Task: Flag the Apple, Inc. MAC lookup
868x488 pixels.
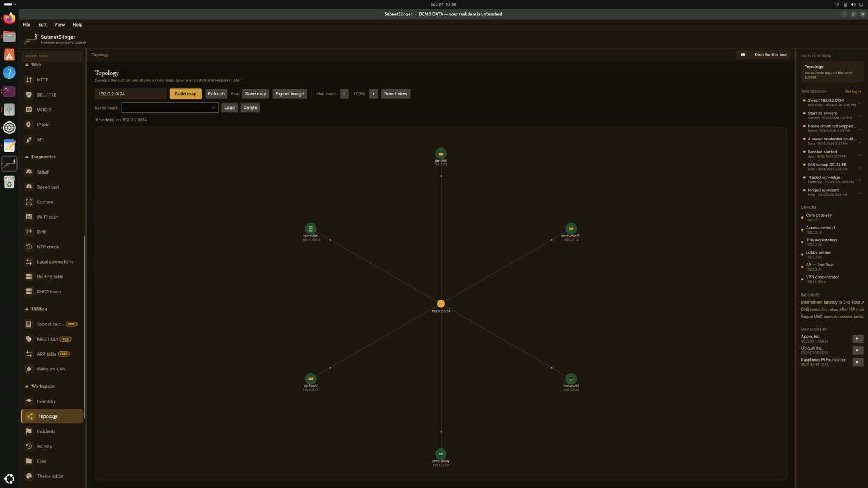Action: point(857,339)
